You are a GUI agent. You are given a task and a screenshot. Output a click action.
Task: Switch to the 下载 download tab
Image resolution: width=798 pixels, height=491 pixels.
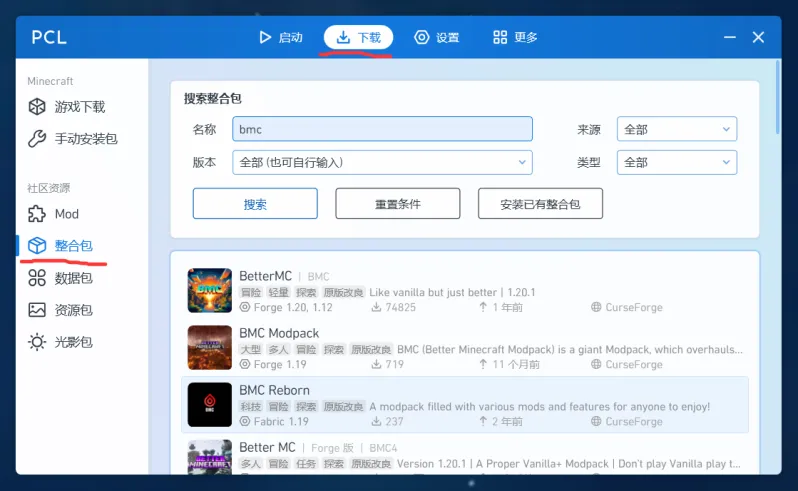coord(358,37)
